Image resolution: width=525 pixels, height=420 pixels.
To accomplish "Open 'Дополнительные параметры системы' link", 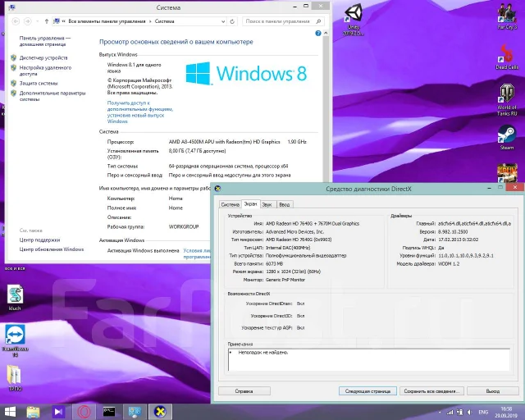I will (52, 96).
